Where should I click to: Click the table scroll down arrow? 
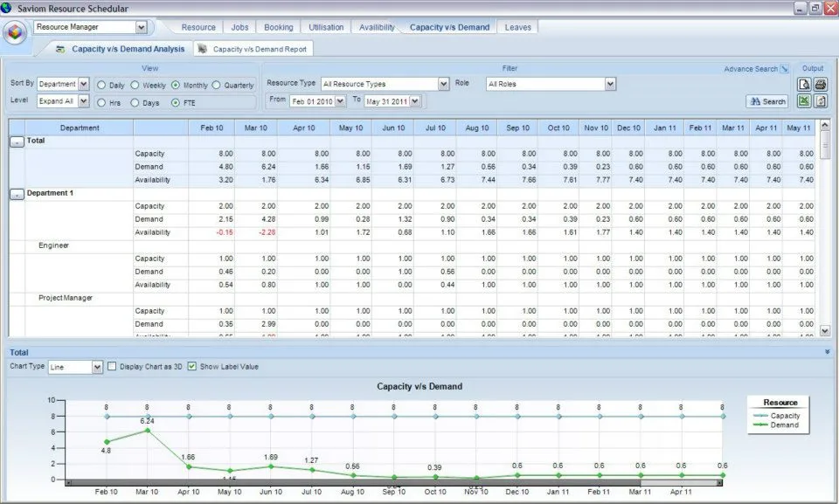[x=824, y=331]
